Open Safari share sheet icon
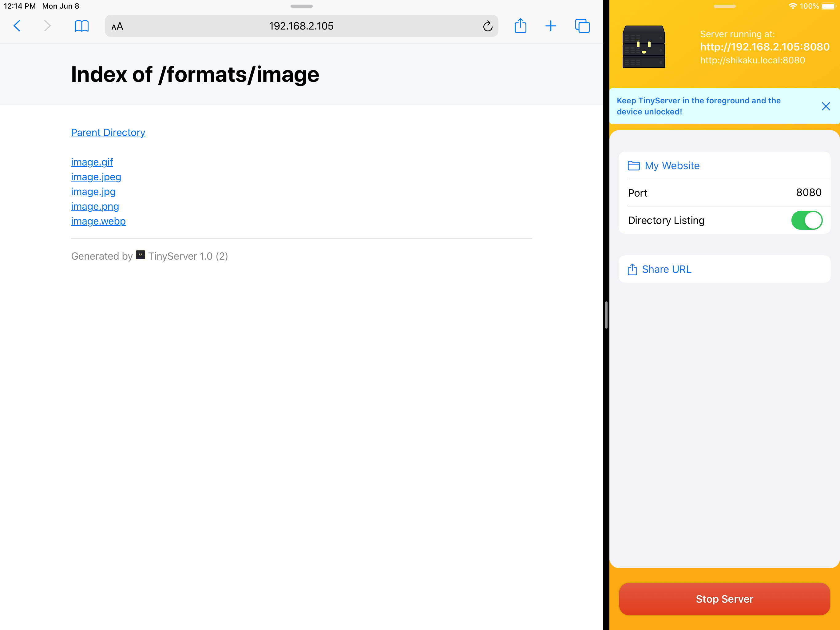 [520, 26]
